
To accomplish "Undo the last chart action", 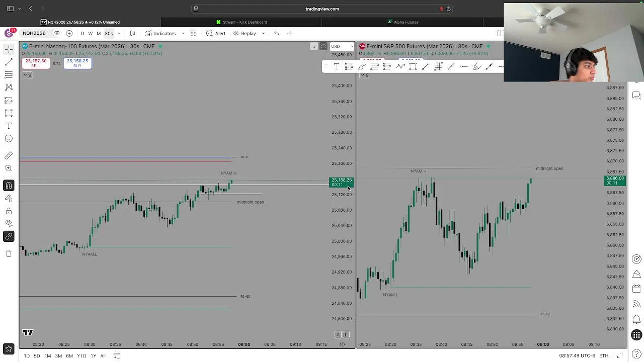I will [276, 33].
